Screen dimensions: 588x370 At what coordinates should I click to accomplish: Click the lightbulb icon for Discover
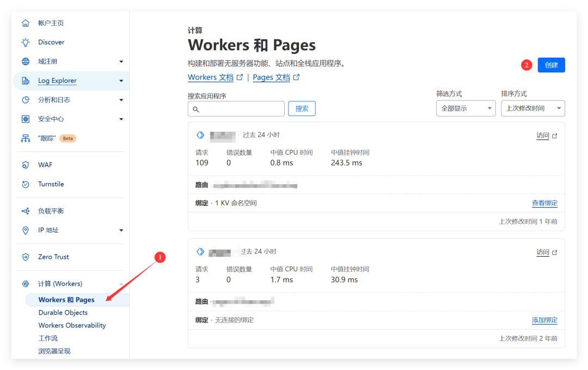26,43
